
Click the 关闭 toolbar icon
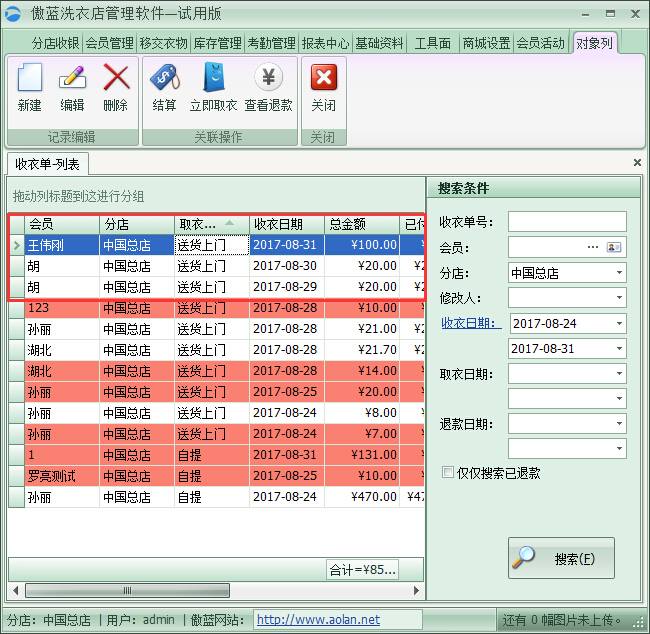tap(323, 79)
